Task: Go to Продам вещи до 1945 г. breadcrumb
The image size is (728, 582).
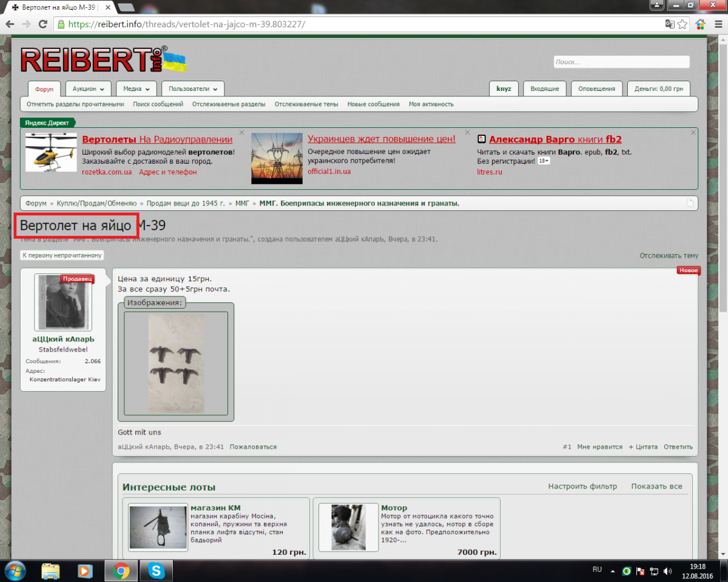Action: (186, 203)
